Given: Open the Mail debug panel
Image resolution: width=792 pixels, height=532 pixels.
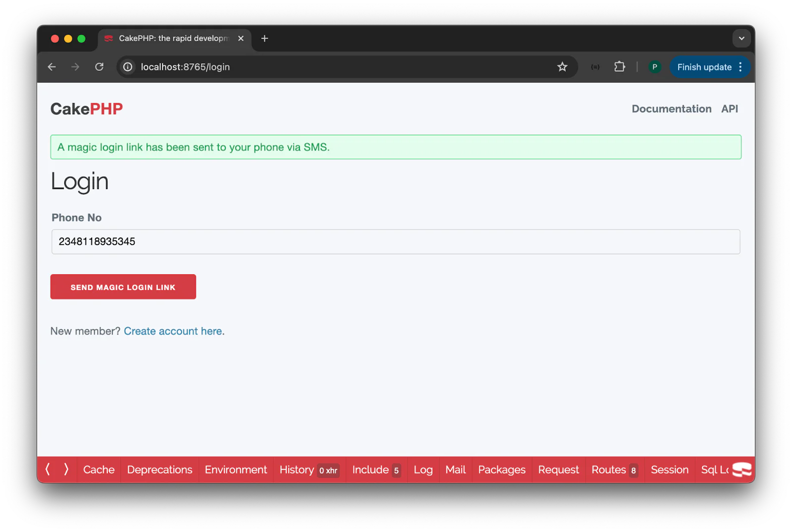Looking at the screenshot, I should coord(455,470).
